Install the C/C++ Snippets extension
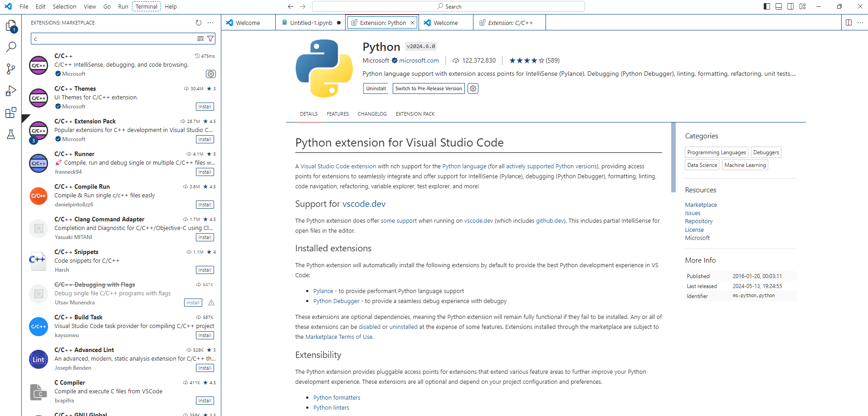Viewport: 868px width, 416px height. [205, 270]
